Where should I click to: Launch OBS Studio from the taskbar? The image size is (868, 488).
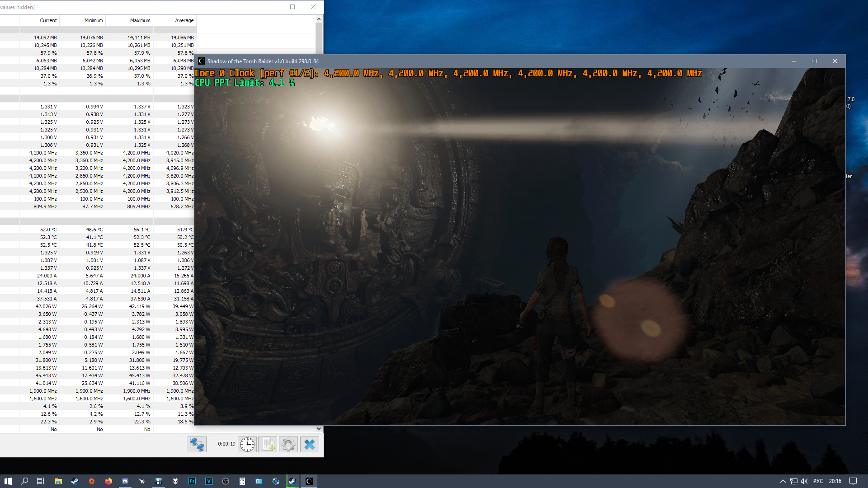tap(226, 481)
